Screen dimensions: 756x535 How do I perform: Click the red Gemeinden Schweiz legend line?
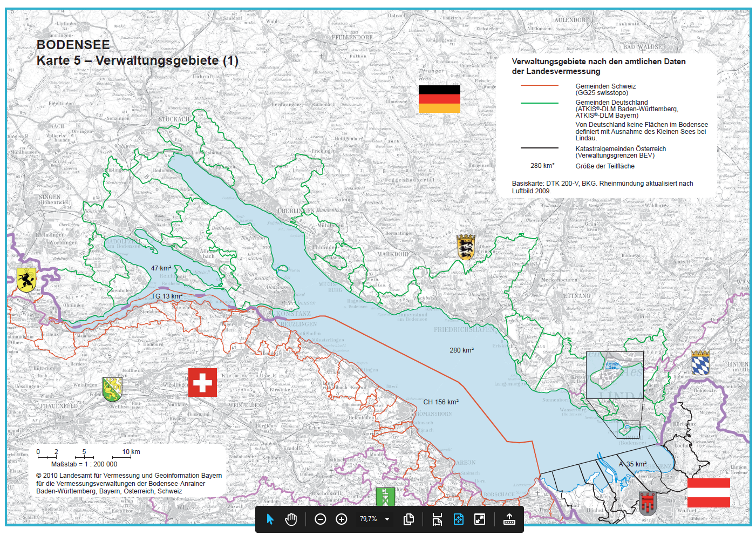coord(539,86)
